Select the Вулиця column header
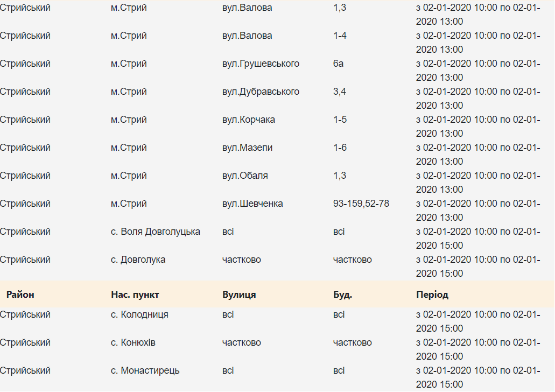The height and width of the screenshot is (392, 555). point(239,295)
